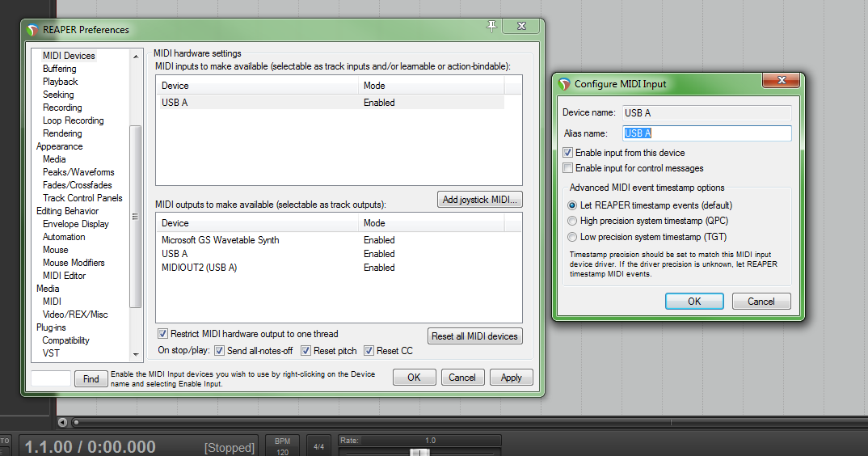The height and width of the screenshot is (456, 868).
Task: Select USB A row in MIDI inputs list
Action: tap(331, 103)
